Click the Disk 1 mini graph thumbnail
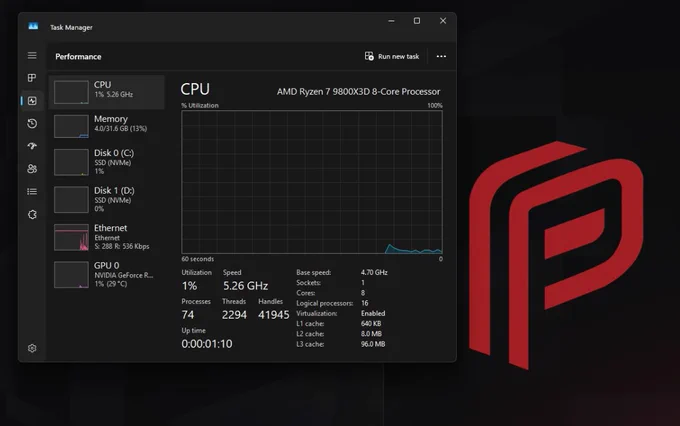The width and height of the screenshot is (680, 426). pos(71,200)
